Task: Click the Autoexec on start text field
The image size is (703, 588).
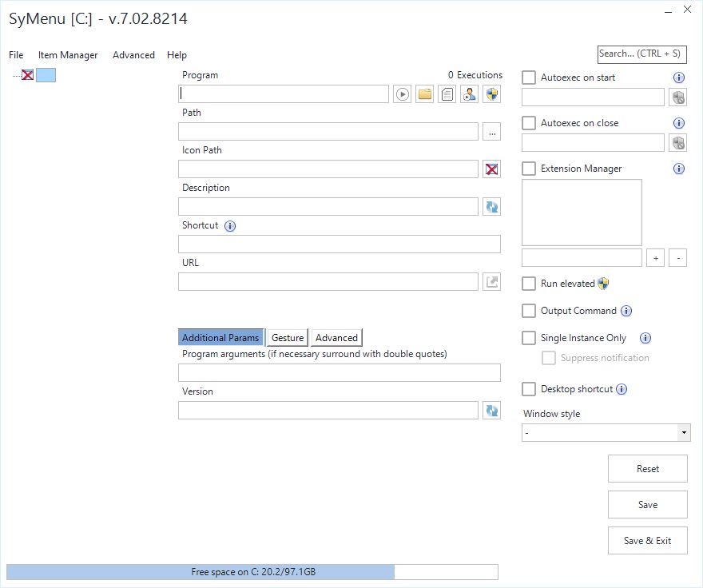Action: tap(593, 97)
